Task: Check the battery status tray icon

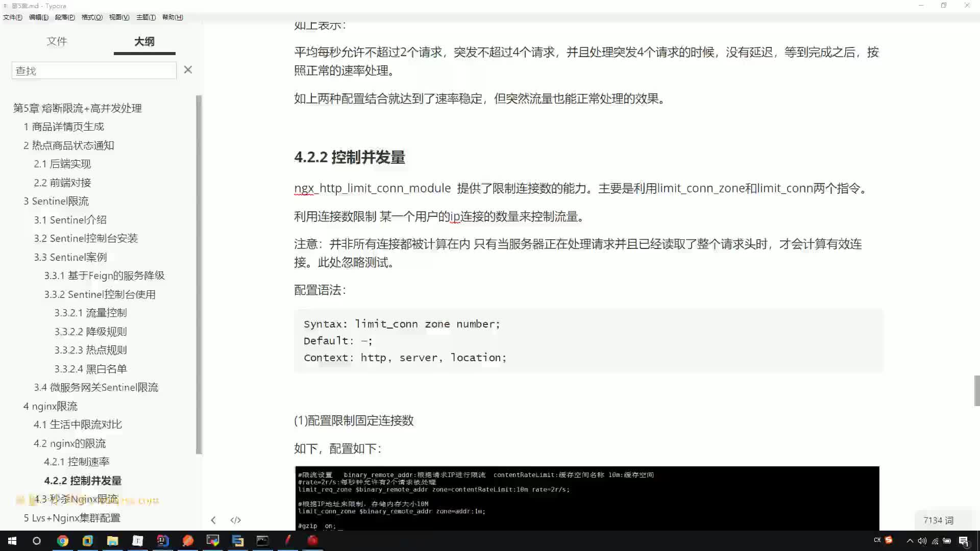Action: [x=947, y=541]
